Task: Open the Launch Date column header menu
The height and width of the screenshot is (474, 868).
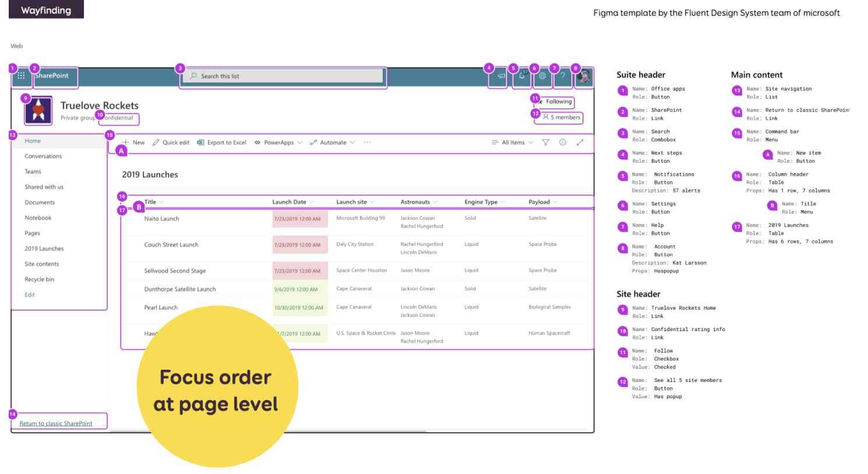Action: pyautogui.click(x=292, y=202)
